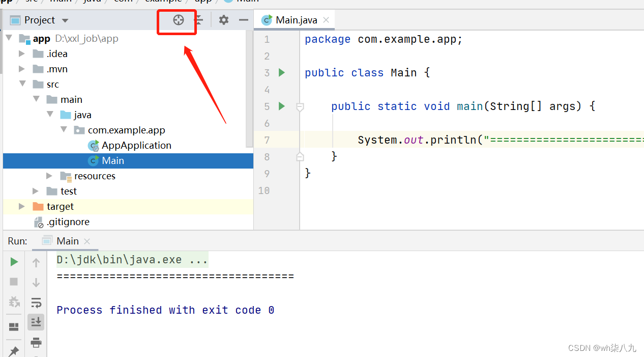The width and height of the screenshot is (644, 357).
Task: Expand the resources folder
Action: 49,176
